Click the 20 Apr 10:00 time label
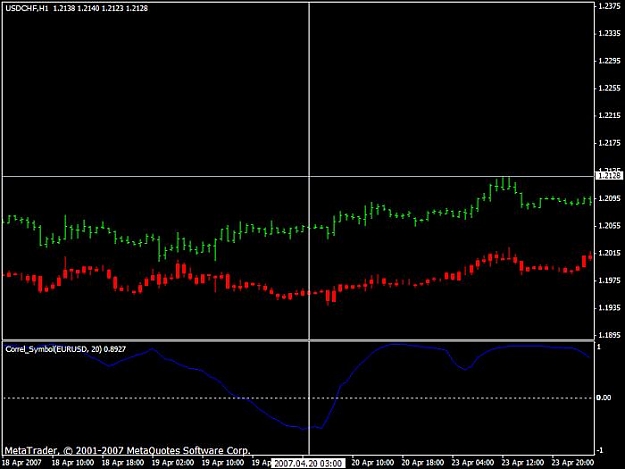This screenshot has width=625, height=469. [373, 463]
